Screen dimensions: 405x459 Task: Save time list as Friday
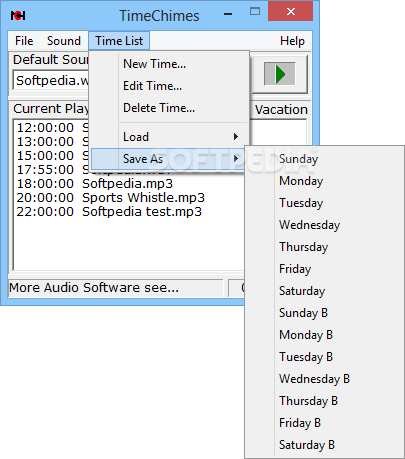tap(324, 269)
